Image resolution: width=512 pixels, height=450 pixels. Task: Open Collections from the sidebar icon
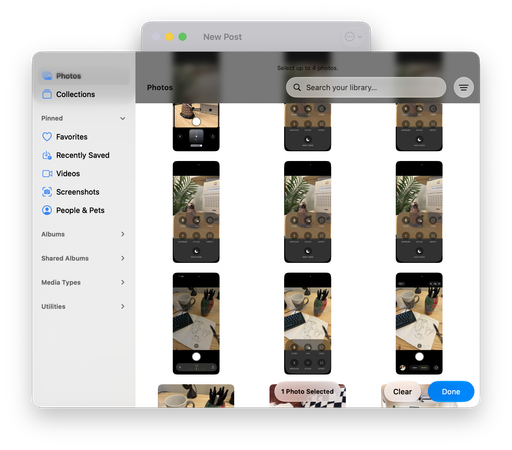[47, 94]
